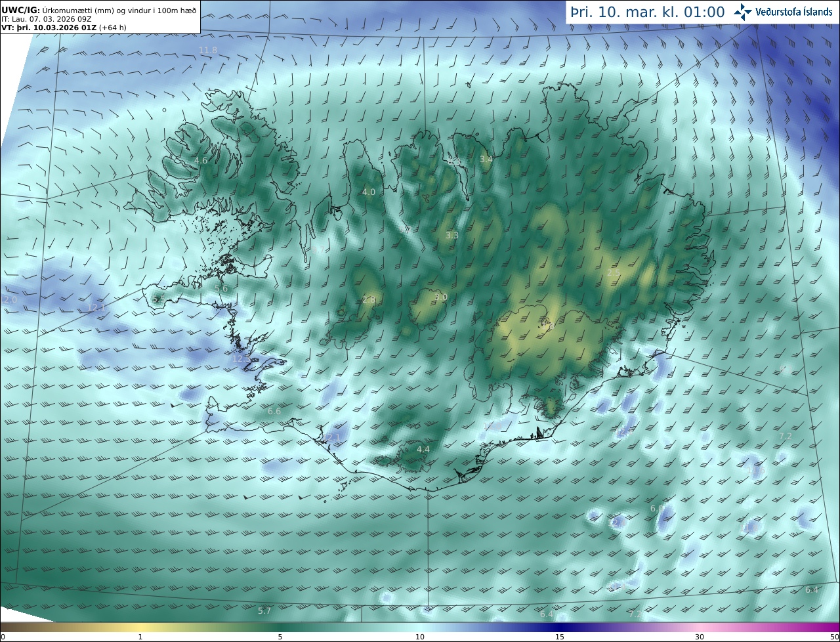Click the 2.5 value in east Iceland
Viewport: 840px width, 642px height.
tap(614, 272)
